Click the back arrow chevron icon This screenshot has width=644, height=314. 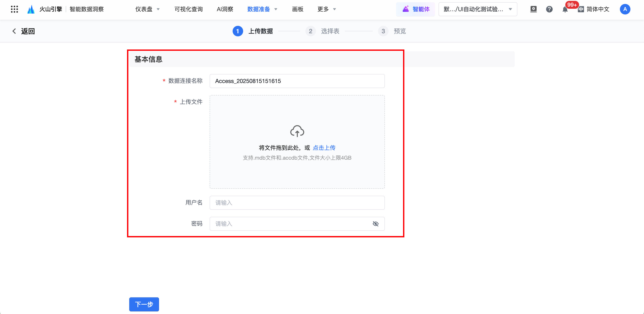click(x=14, y=31)
